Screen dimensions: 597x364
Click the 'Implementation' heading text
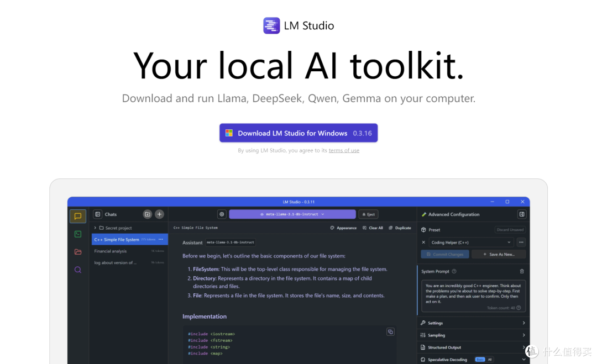coord(205,316)
